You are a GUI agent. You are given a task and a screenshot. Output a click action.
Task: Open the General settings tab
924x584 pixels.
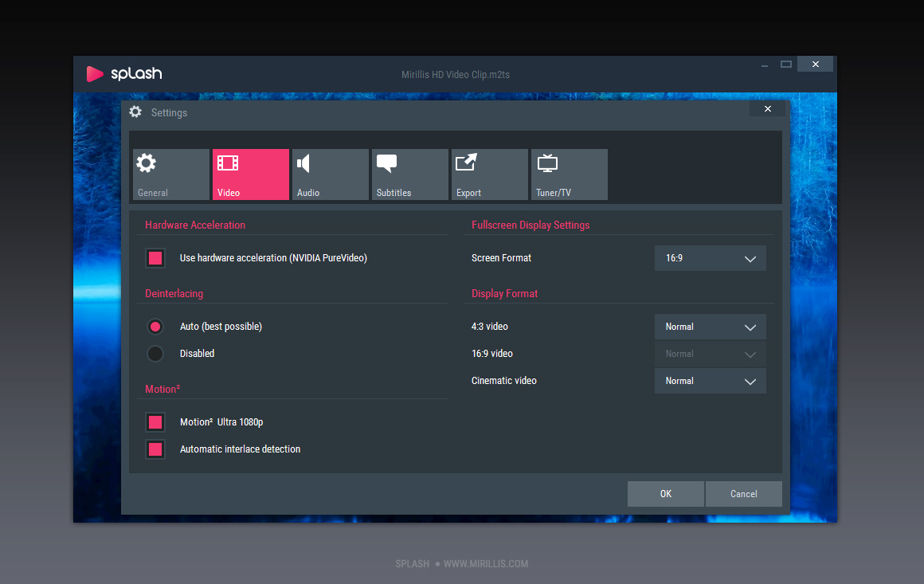pos(171,174)
